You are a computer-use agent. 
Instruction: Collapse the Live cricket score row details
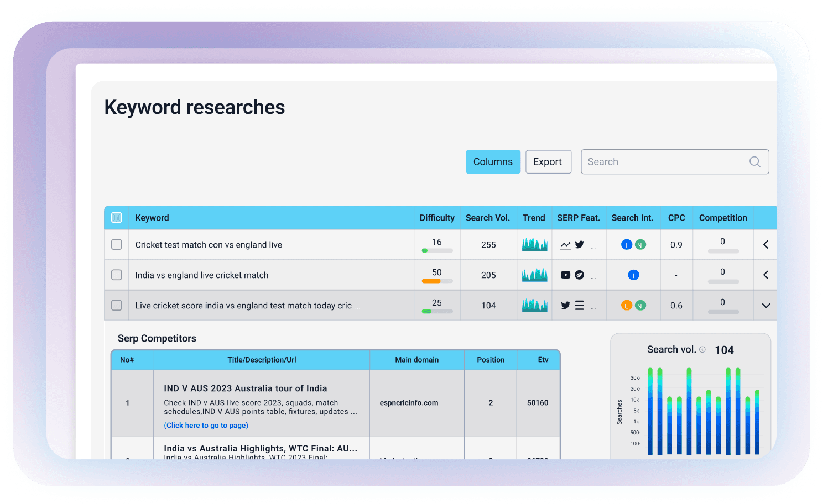[x=765, y=306]
